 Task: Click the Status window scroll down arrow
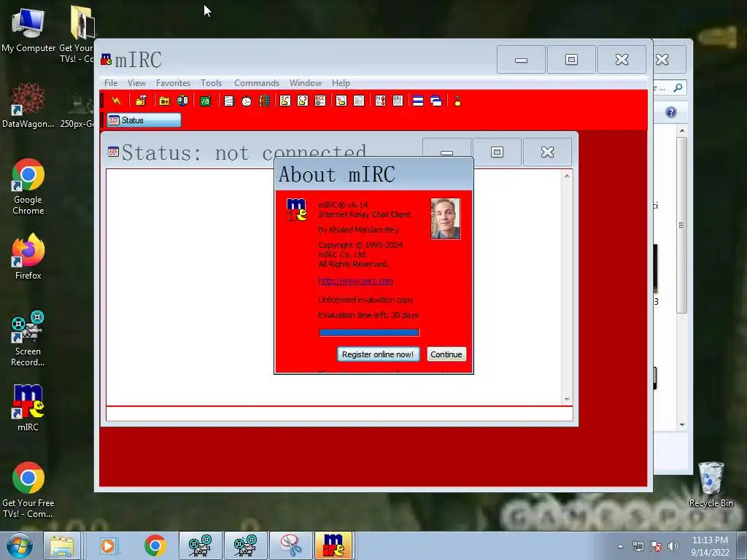[567, 400]
